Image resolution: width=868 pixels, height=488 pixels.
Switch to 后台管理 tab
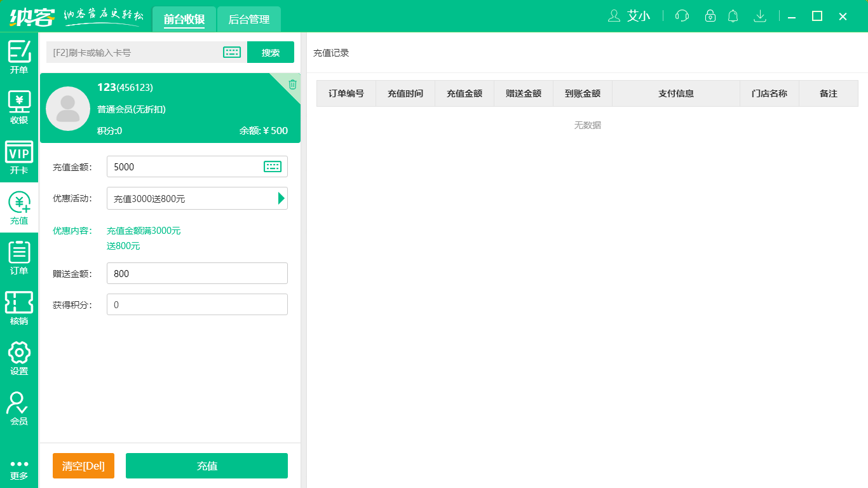click(248, 19)
